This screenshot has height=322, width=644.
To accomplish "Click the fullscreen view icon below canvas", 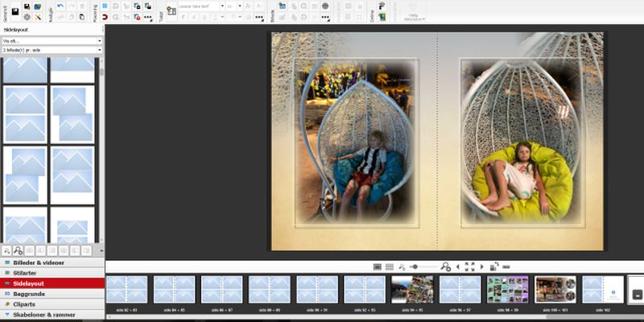I will pos(470,266).
